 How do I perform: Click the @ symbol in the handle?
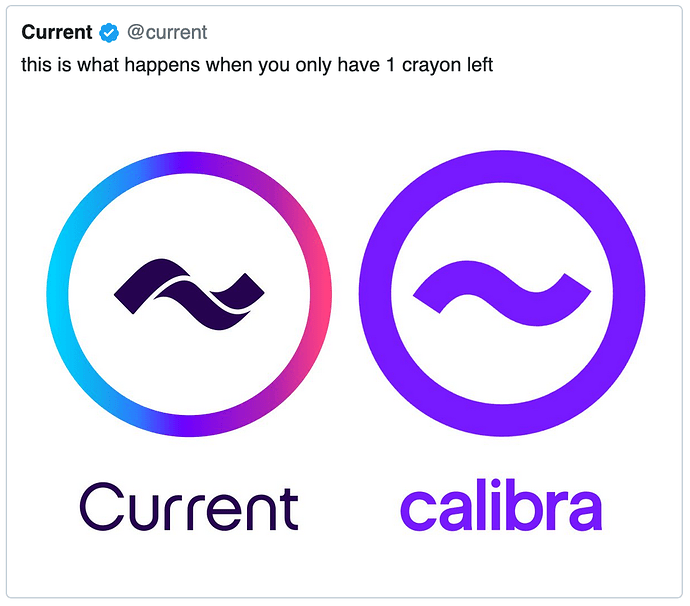tap(136, 32)
